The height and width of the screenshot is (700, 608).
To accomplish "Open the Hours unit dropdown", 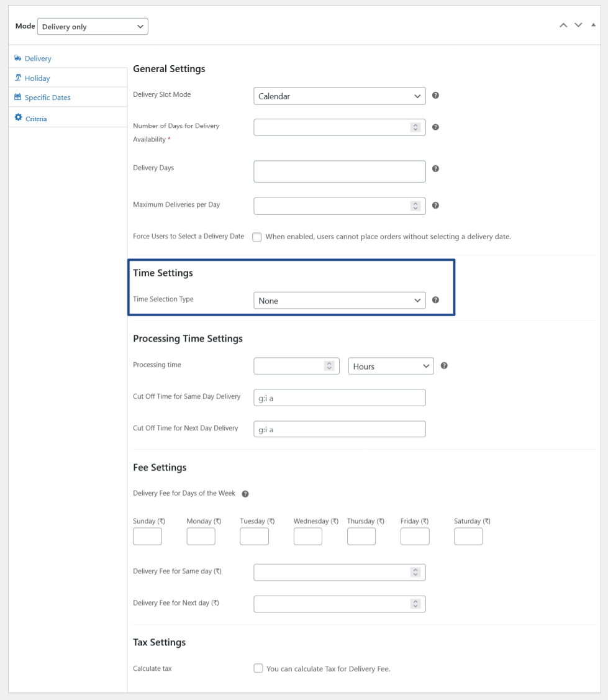I will tap(391, 366).
